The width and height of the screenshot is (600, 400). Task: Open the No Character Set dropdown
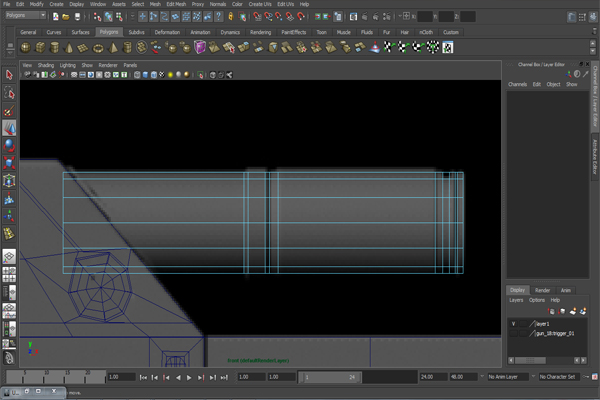[x=559, y=377]
